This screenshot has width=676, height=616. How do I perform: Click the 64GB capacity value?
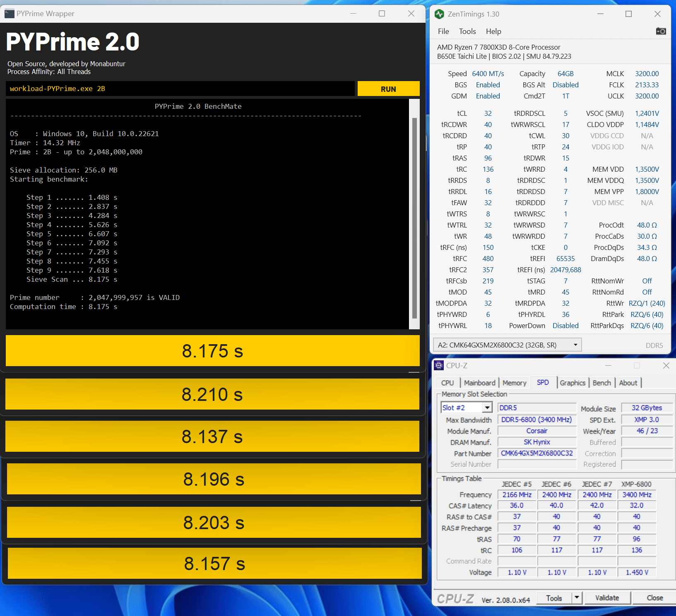click(565, 74)
